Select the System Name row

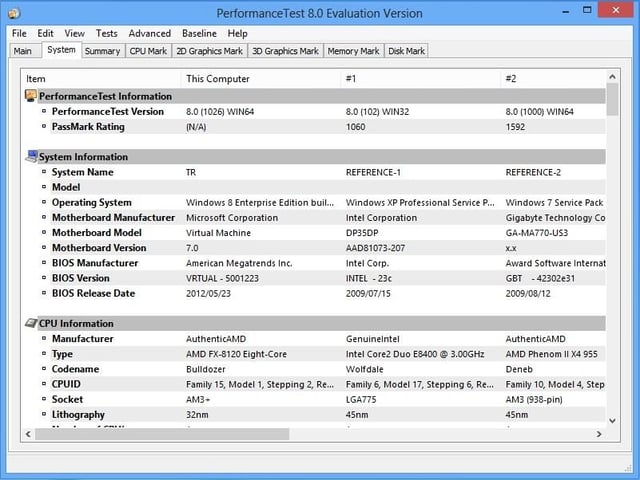[314, 172]
